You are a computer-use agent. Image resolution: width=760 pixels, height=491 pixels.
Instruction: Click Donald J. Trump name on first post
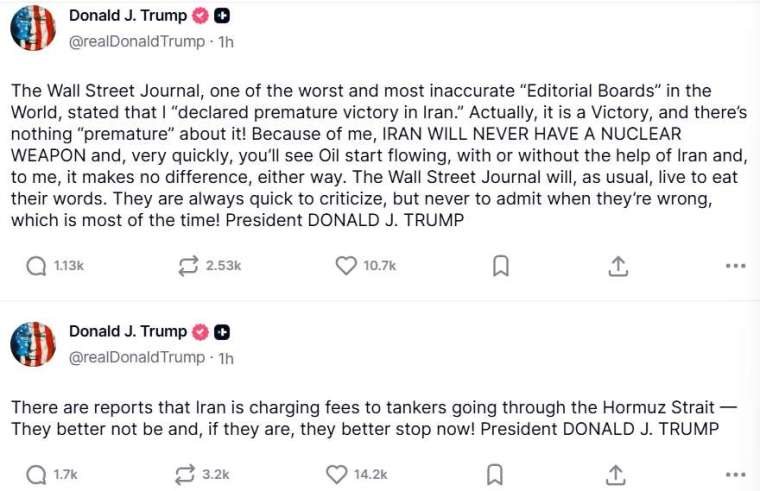click(128, 15)
